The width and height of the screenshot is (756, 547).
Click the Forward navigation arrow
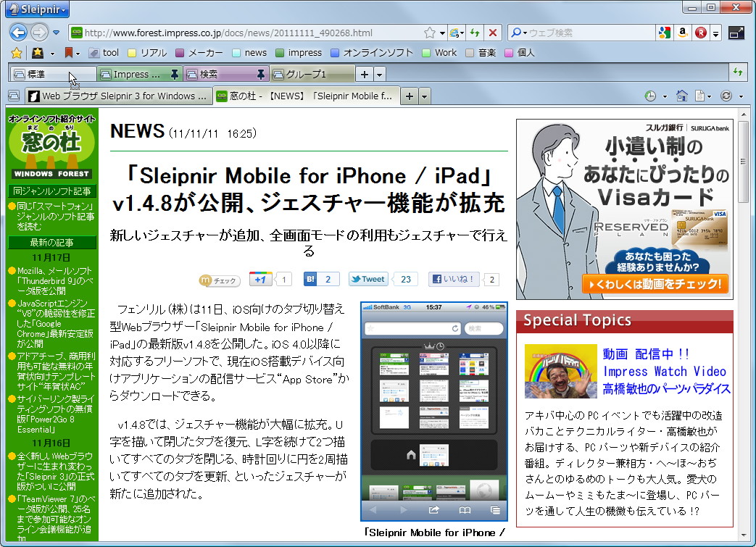(40, 33)
